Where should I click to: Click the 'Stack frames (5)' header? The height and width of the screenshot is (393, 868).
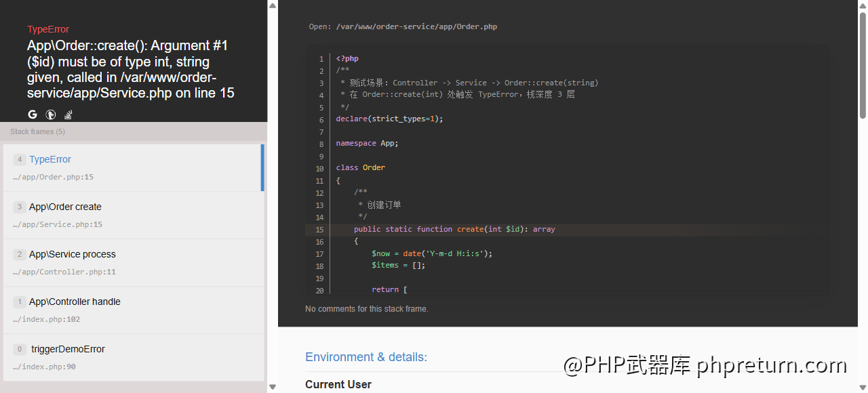38,131
